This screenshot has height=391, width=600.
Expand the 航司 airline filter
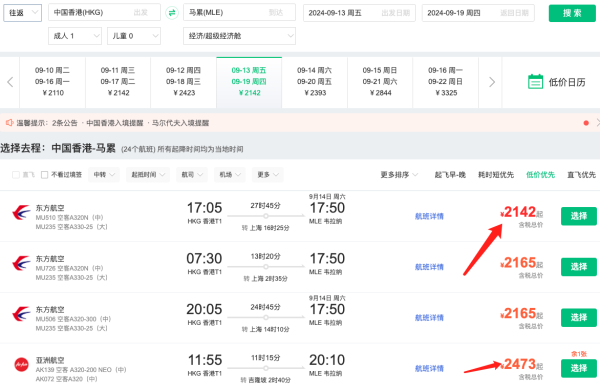pyautogui.click(x=192, y=175)
